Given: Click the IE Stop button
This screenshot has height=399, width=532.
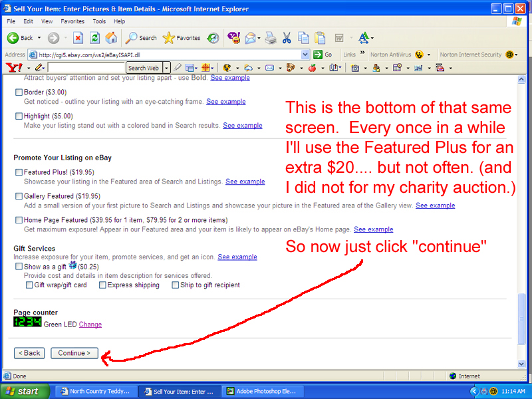Looking at the screenshot, I should pos(78,38).
